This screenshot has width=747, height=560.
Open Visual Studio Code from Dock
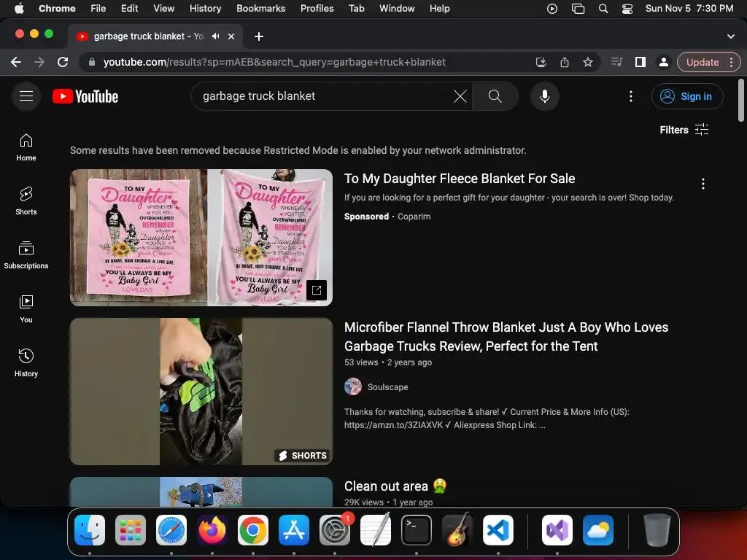pyautogui.click(x=498, y=530)
